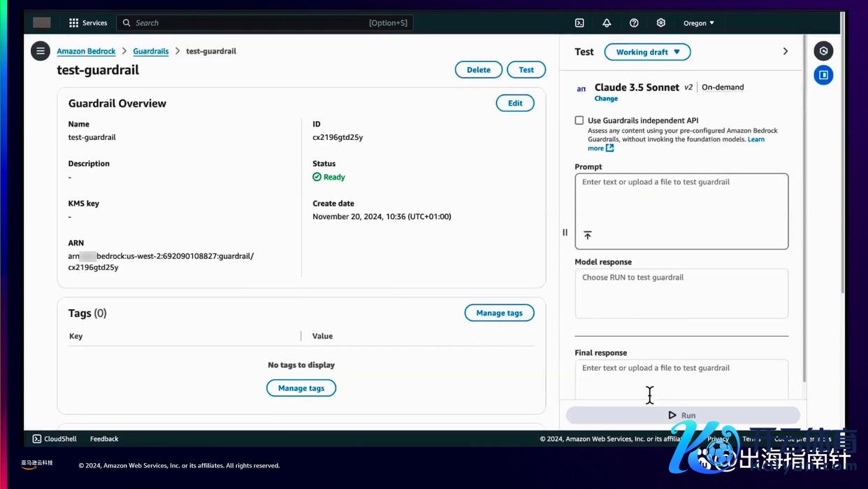Click the upload file icon in Prompt box
The width and height of the screenshot is (868, 489).
tap(588, 236)
